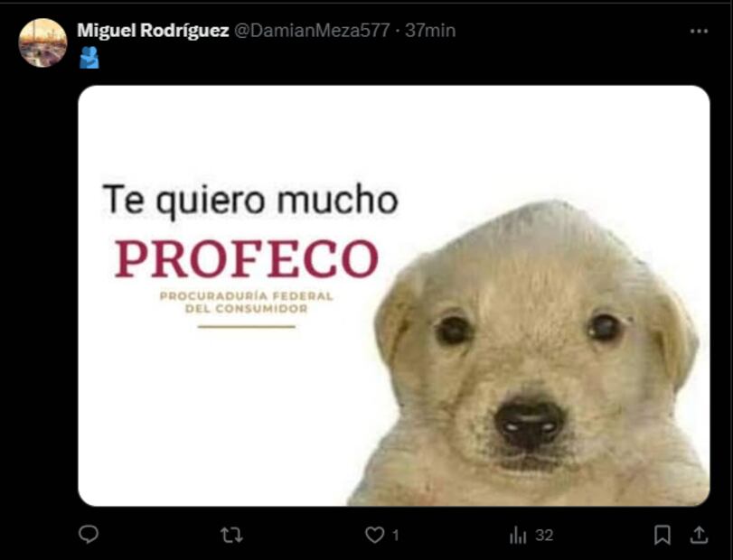This screenshot has height=560, width=733.
Task: Click the 'Te quiero mucho' text in image
Action: pos(250,200)
